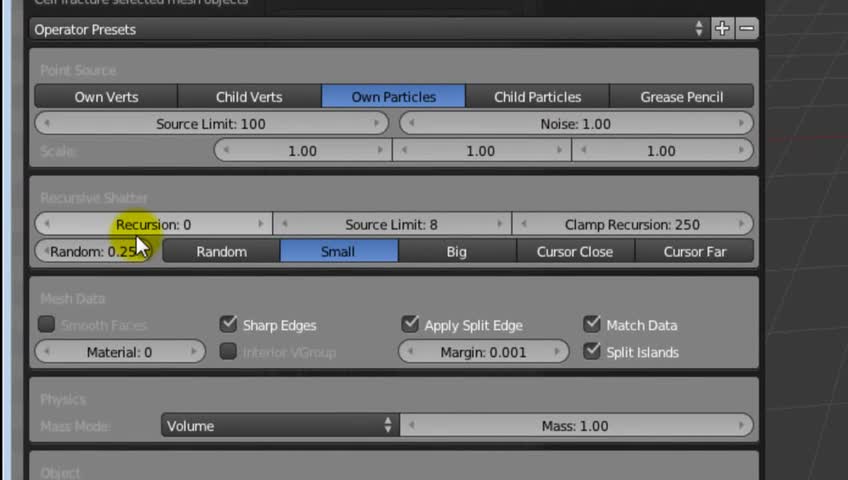Increase Clamp Recursion with right arrow

pos(741,224)
